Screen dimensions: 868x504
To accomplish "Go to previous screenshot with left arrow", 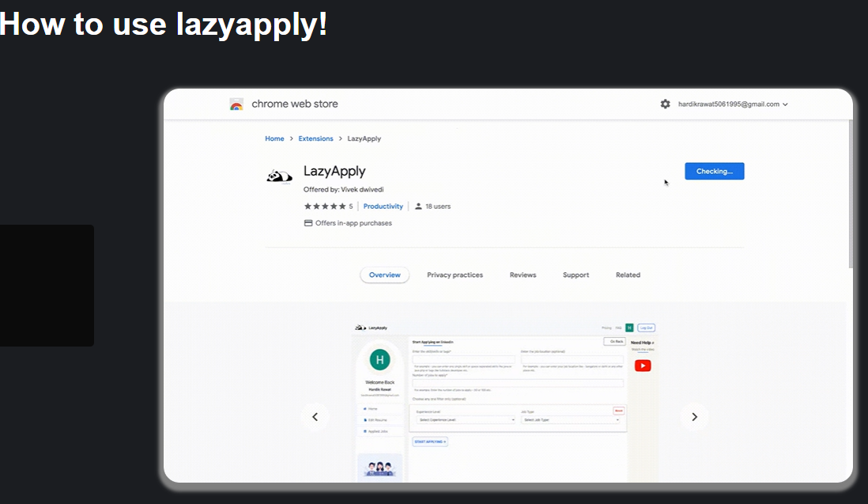I will click(x=315, y=417).
